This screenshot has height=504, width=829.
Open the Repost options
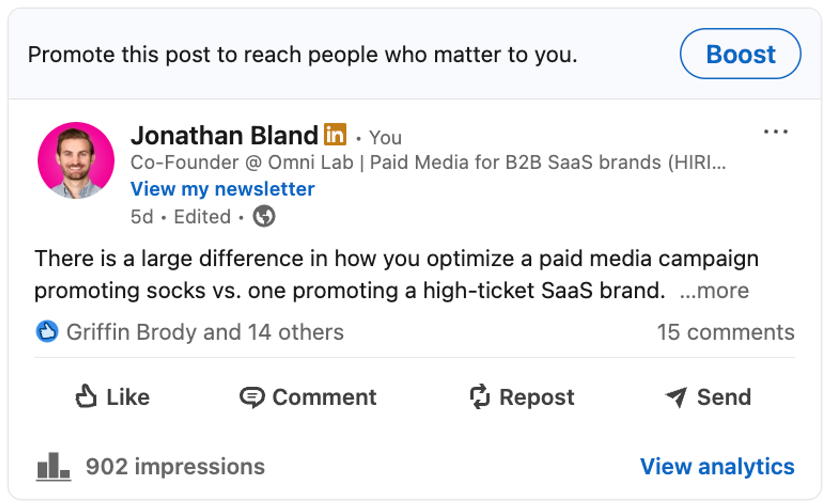click(x=522, y=397)
